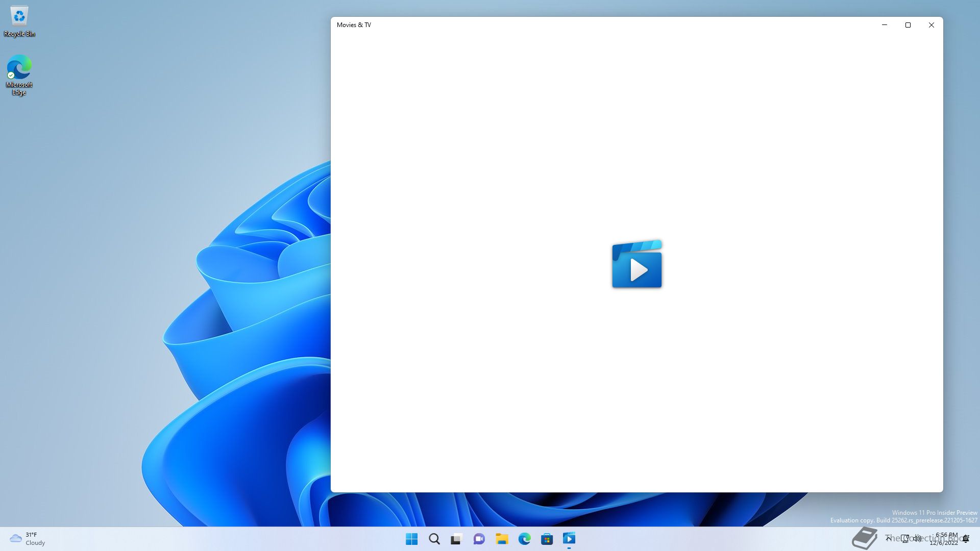
Task: Open the volume speaker tray icon
Action: pyautogui.click(x=917, y=538)
